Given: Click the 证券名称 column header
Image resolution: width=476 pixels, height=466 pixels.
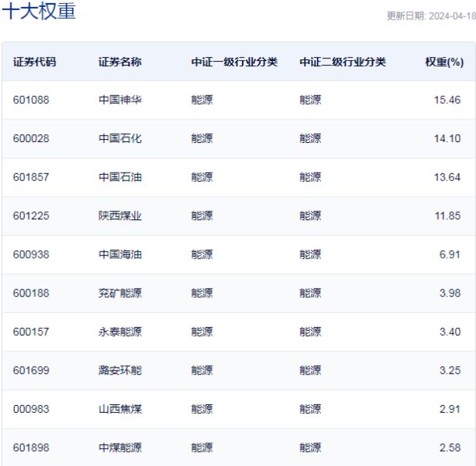Looking at the screenshot, I should point(120,62).
